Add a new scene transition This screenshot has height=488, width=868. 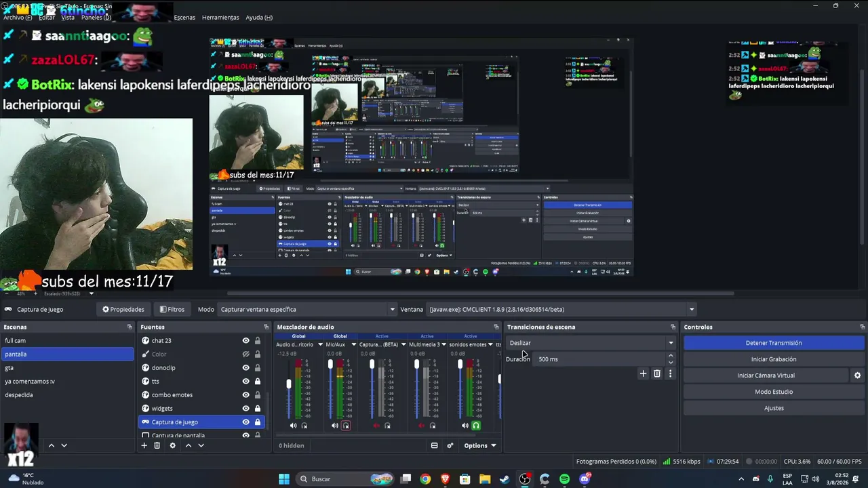click(643, 373)
